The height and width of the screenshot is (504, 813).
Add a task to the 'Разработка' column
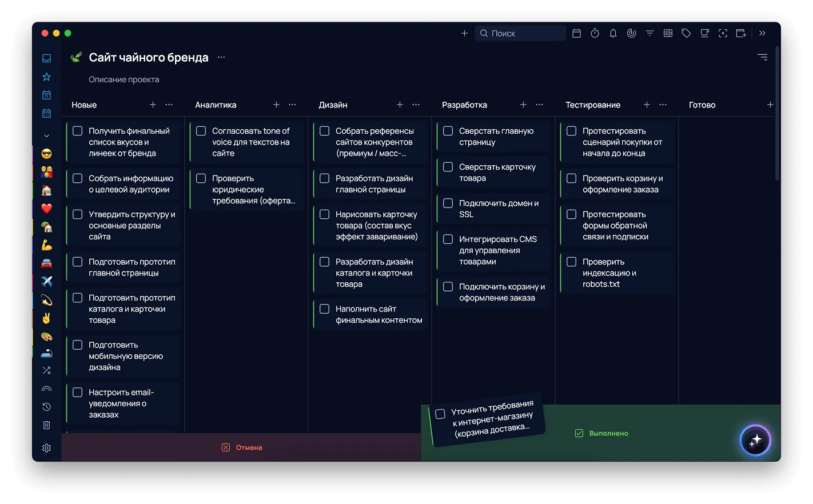[x=524, y=105]
